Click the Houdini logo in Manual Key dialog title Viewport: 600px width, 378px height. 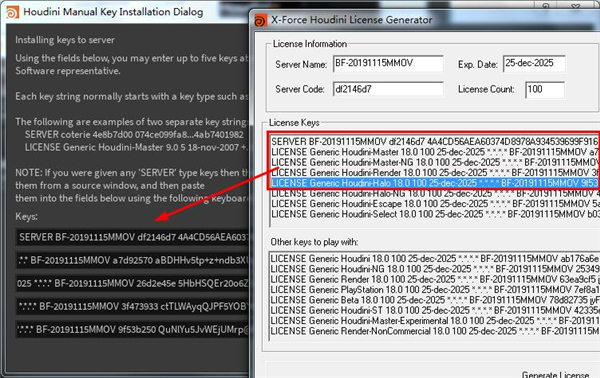[12, 12]
